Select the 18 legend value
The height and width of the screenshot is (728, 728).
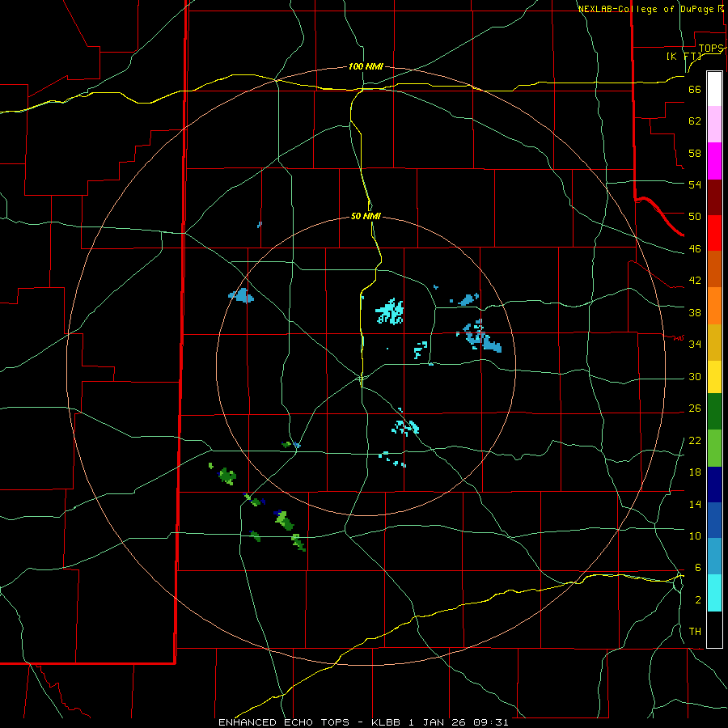tap(695, 472)
